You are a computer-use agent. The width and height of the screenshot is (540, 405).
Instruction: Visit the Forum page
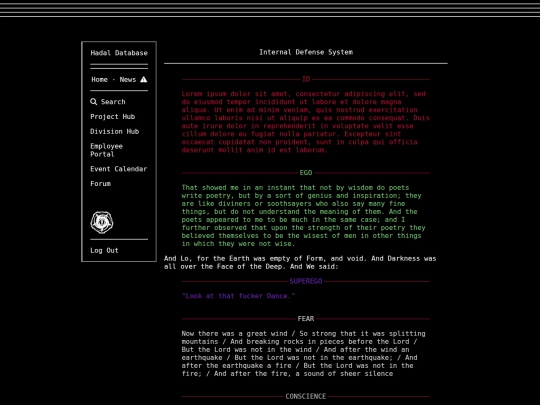101,184
